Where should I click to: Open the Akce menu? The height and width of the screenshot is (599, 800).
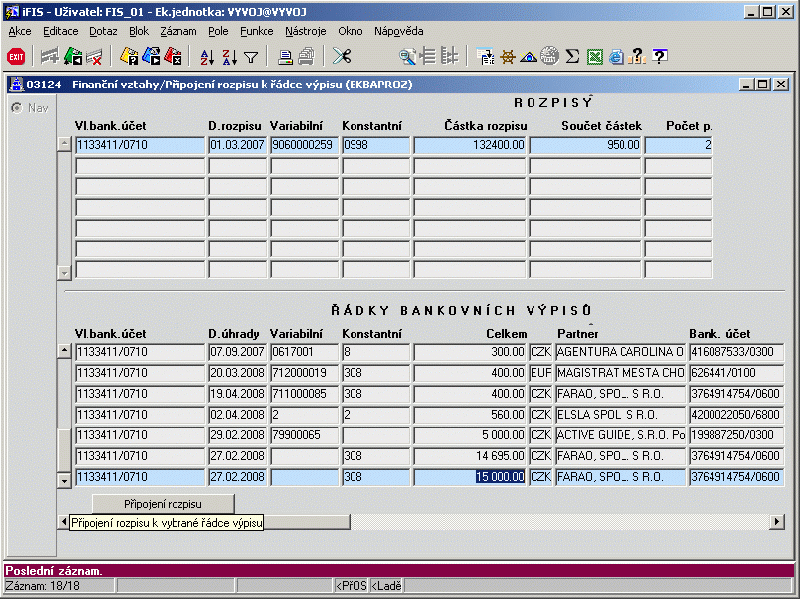coord(20,31)
